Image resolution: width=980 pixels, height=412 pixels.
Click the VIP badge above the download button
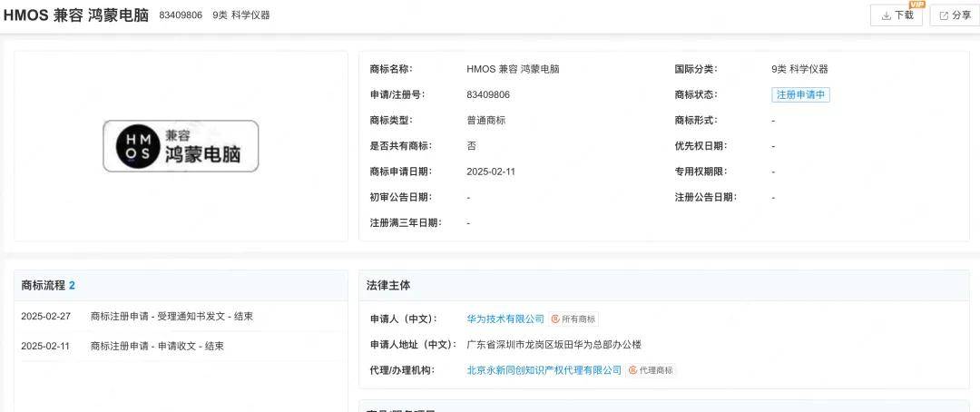point(916,5)
